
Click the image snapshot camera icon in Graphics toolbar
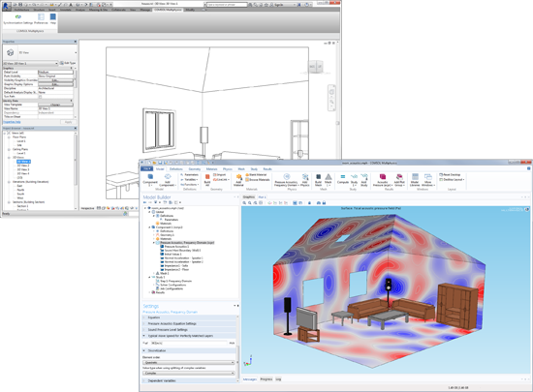point(319,203)
